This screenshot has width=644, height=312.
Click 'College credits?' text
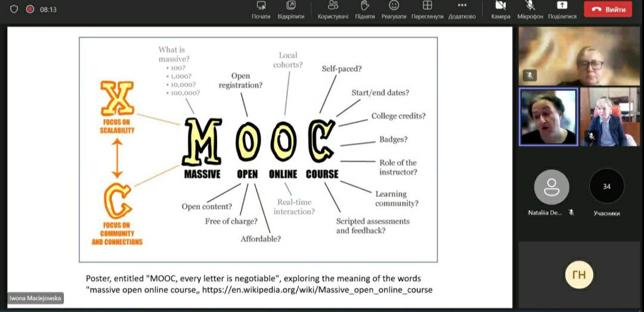pos(398,116)
